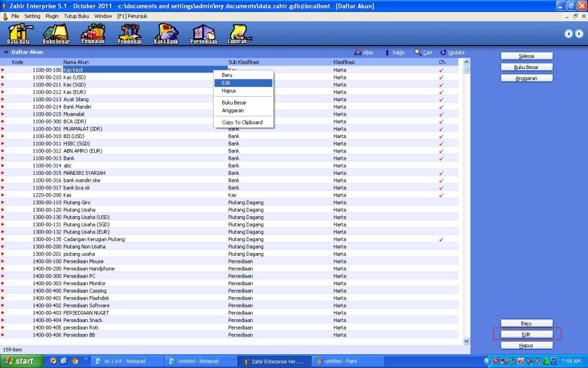Open the Laporan module icon
Viewport: 588px width, 368px height.
tap(238, 34)
